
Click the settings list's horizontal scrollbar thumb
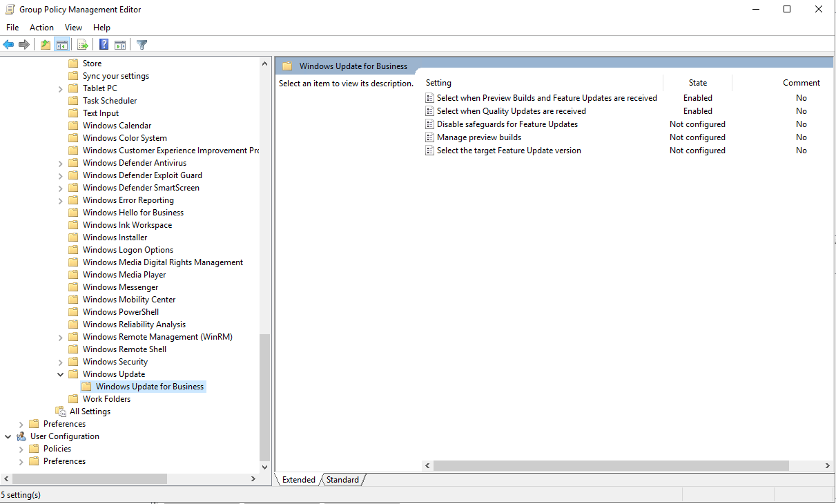pos(611,466)
